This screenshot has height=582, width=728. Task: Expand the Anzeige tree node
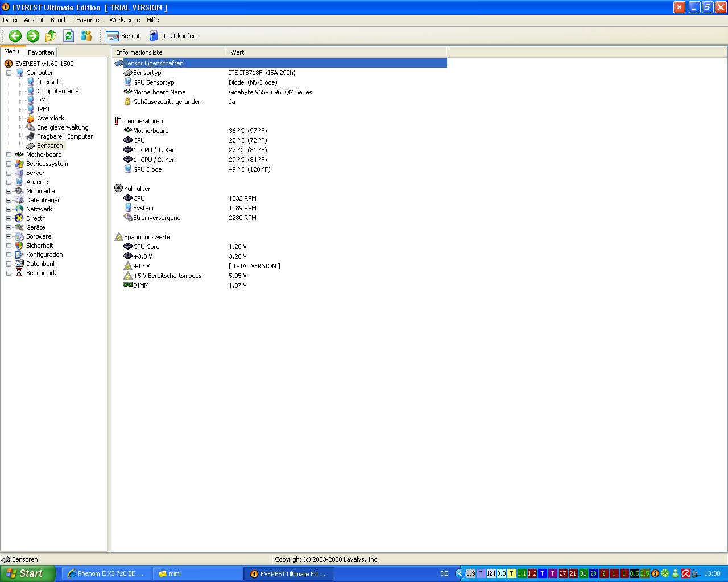click(9, 182)
